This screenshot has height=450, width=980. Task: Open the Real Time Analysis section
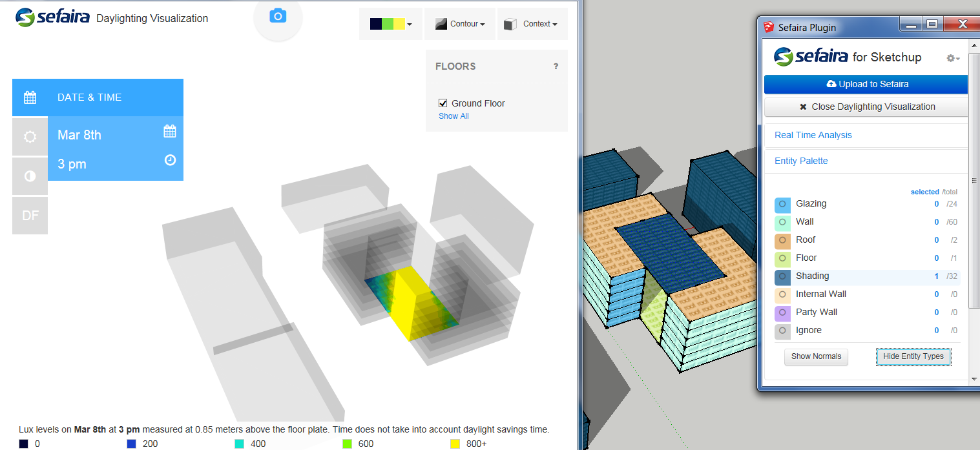pos(813,135)
